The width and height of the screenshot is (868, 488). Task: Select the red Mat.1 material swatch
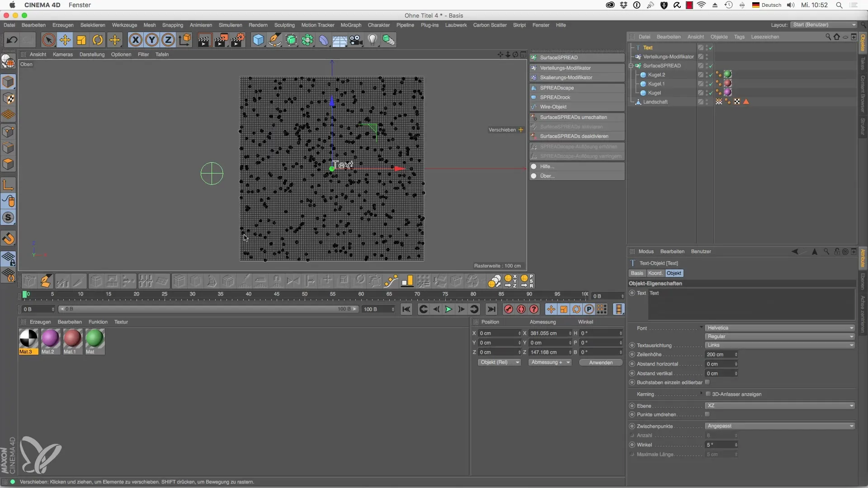pyautogui.click(x=72, y=339)
